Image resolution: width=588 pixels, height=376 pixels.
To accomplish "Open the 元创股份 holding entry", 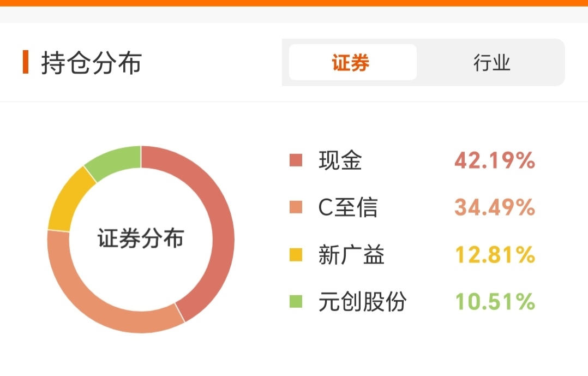I will click(x=362, y=302).
